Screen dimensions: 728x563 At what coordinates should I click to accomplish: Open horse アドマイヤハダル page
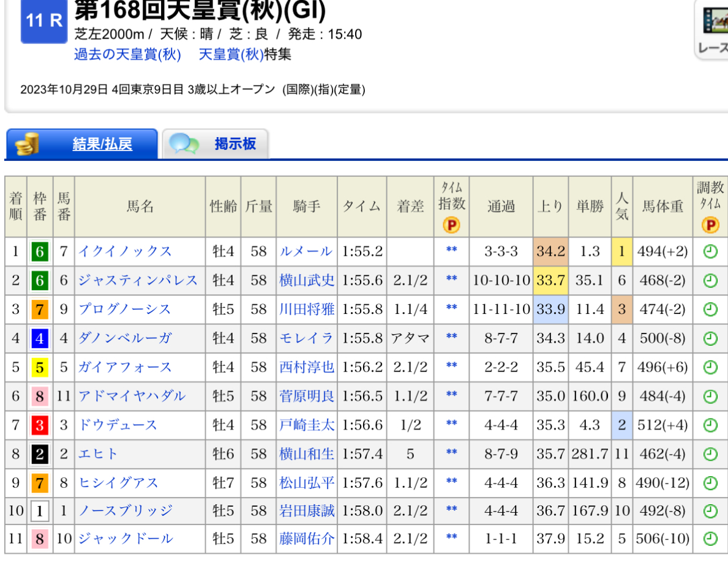click(x=132, y=396)
